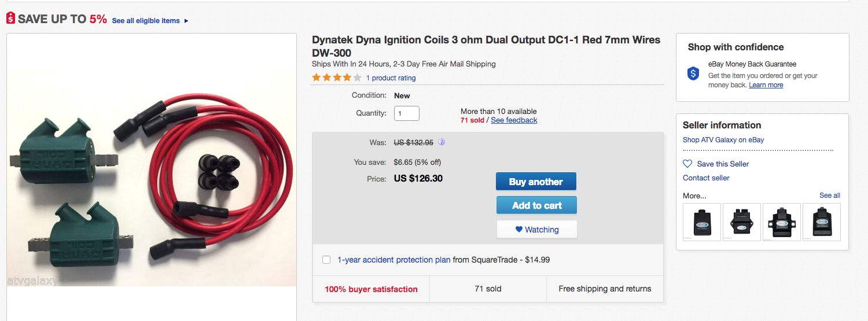Click the Quantity input field
The width and height of the screenshot is (868, 321).
tap(406, 113)
